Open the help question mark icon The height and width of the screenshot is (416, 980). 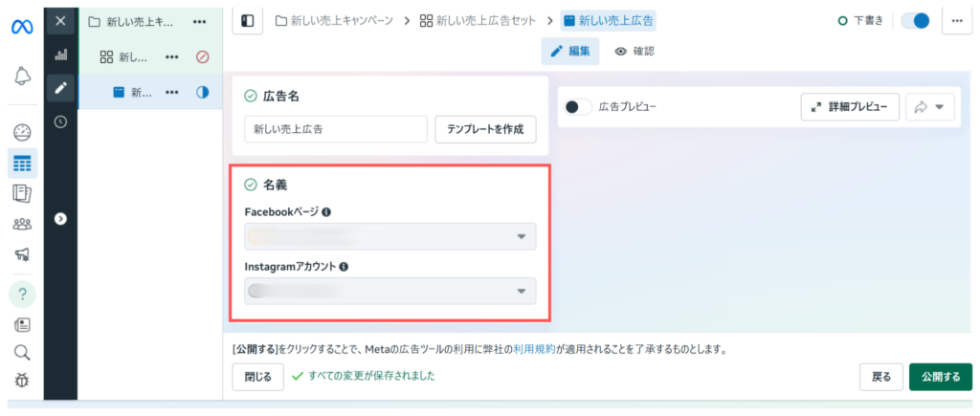tap(22, 294)
